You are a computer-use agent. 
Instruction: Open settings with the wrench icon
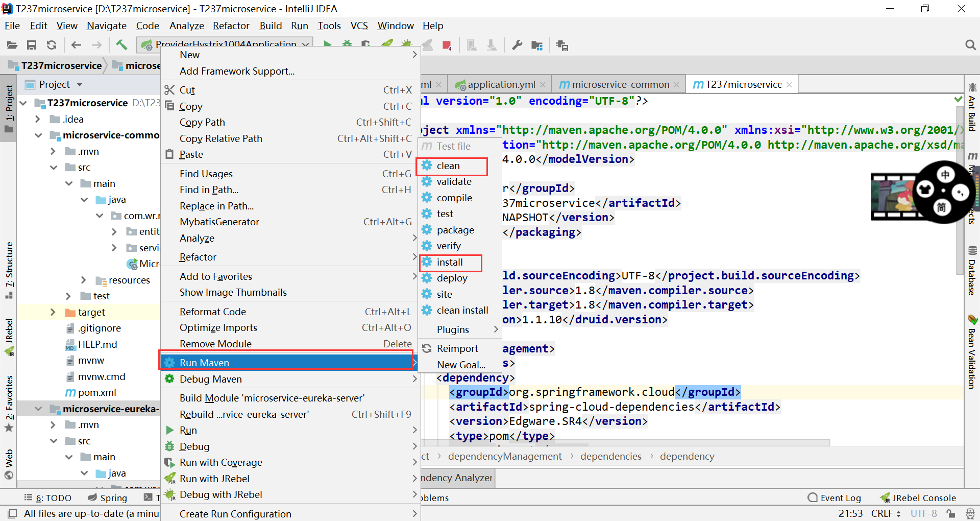pos(517,45)
